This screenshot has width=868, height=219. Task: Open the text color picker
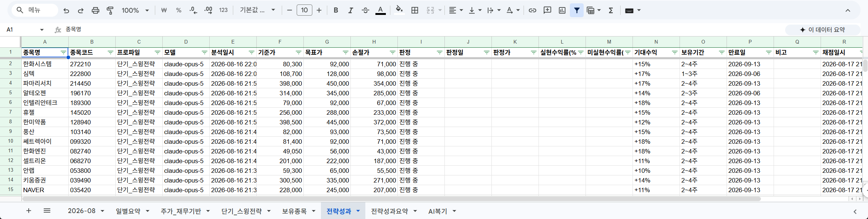(x=380, y=10)
